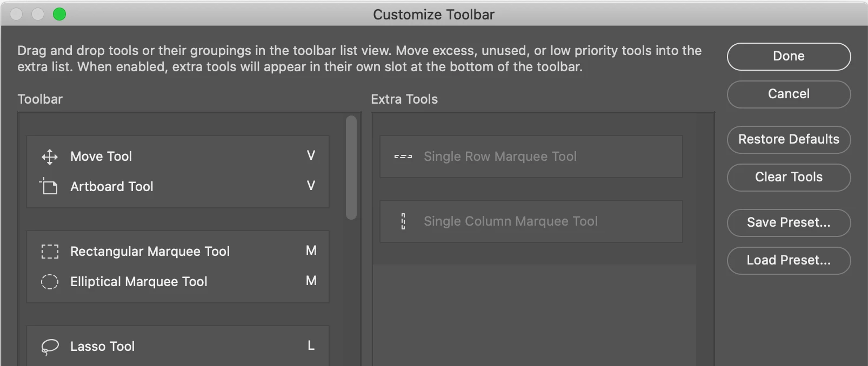Image resolution: width=868 pixels, height=366 pixels.
Task: Click the Move Tool shortcut letter V
Action: [x=311, y=156]
